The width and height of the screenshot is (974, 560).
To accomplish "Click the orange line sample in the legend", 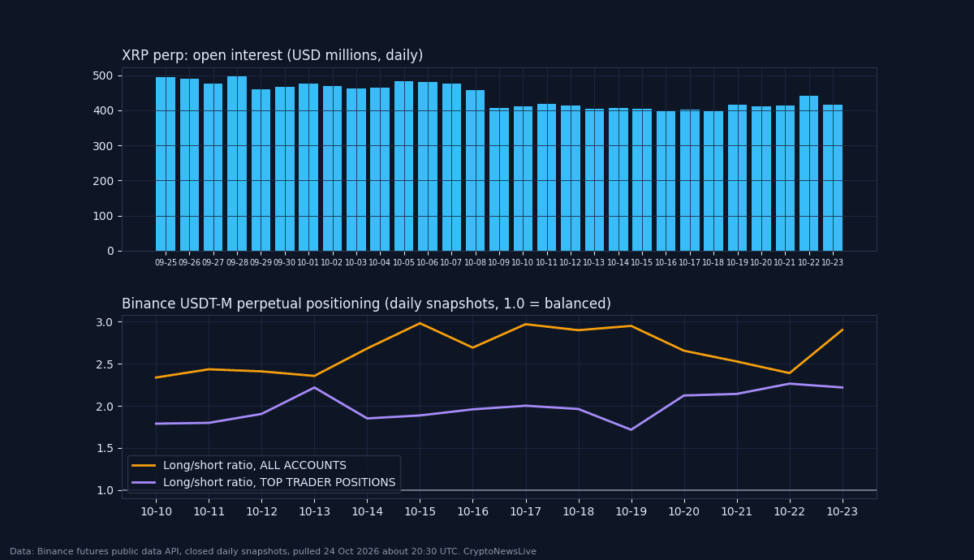I will click(x=144, y=466).
